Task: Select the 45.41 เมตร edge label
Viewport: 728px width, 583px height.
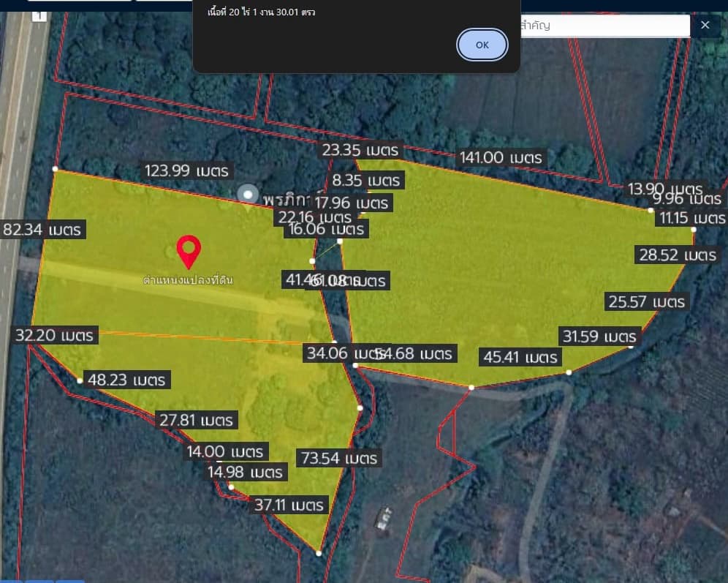Action: (x=520, y=357)
